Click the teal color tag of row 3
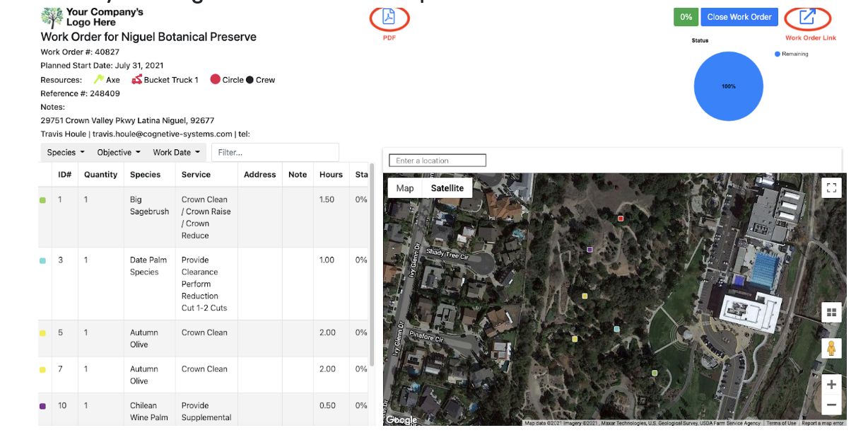Image resolution: width=868 pixels, height=440 pixels. (x=42, y=261)
